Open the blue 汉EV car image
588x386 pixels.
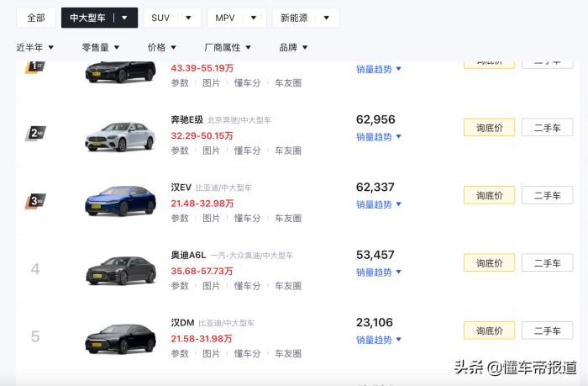pyautogui.click(x=120, y=202)
